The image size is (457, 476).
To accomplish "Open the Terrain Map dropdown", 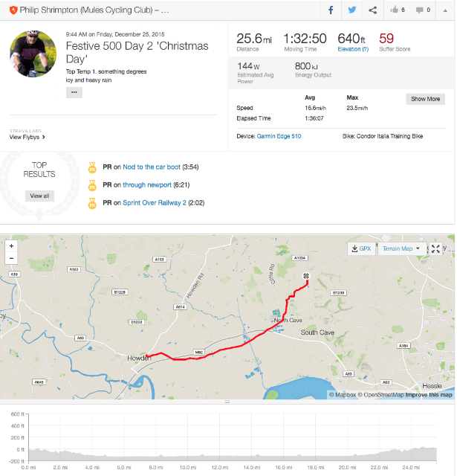I will [x=401, y=248].
